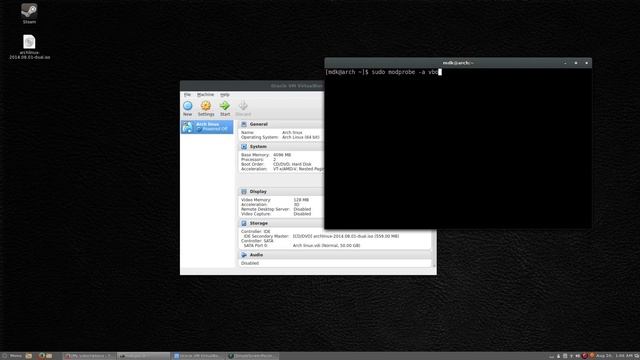Image resolution: width=640 pixels, height=360 pixels.
Task: Open the Steam desktop shortcut
Action: [x=29, y=13]
